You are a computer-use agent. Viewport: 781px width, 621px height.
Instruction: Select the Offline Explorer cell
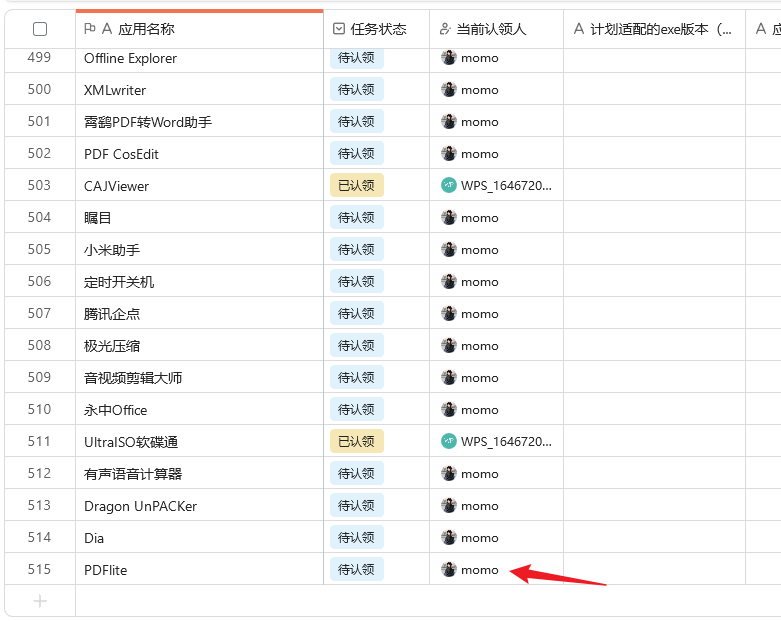click(x=199, y=58)
